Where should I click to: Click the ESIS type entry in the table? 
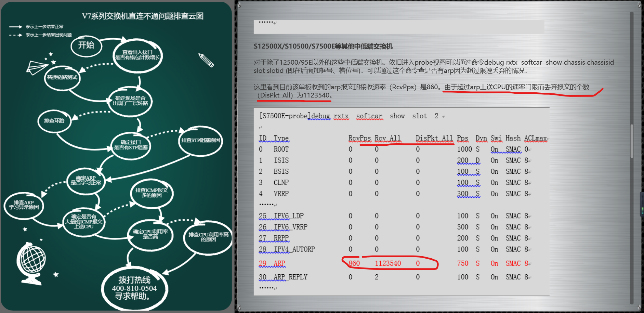pyautogui.click(x=281, y=172)
